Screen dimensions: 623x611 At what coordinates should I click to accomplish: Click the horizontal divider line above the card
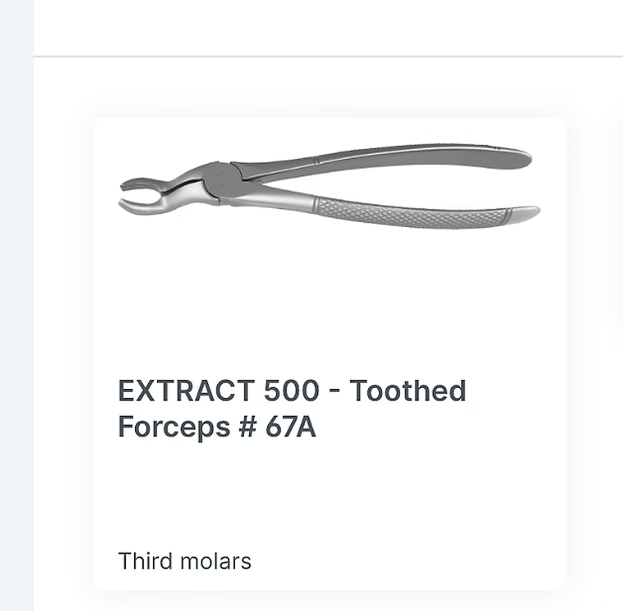(330, 57)
